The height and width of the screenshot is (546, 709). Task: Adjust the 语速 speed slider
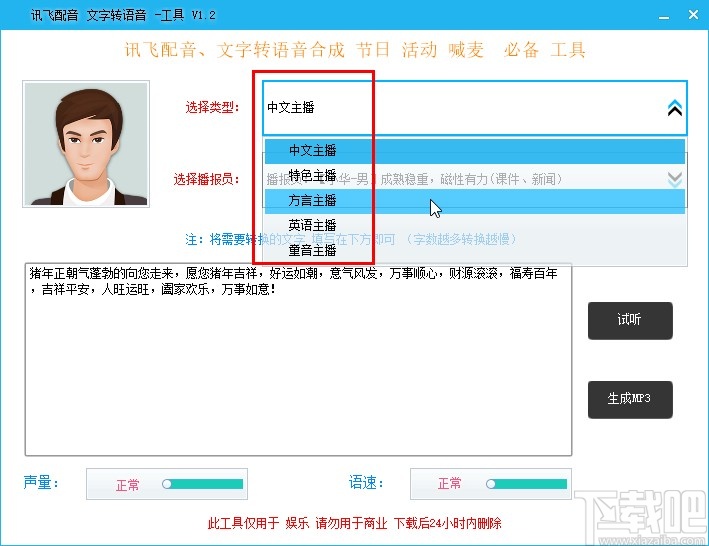tap(526, 484)
